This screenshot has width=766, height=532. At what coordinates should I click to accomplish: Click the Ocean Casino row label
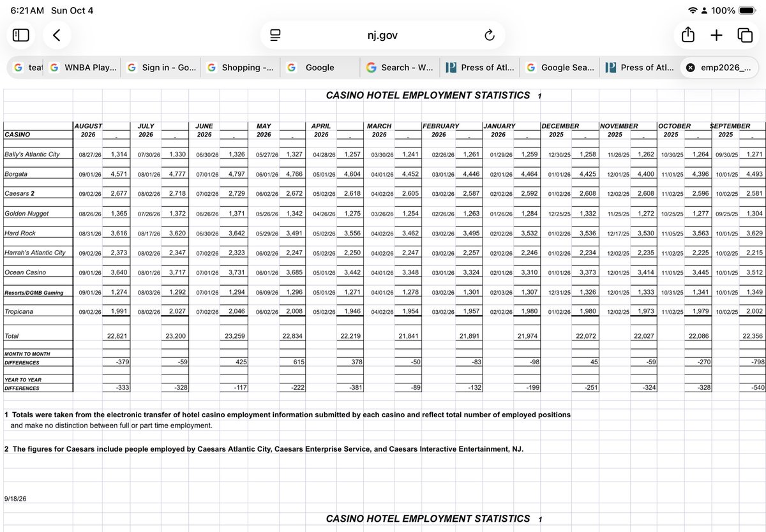pyautogui.click(x=26, y=272)
